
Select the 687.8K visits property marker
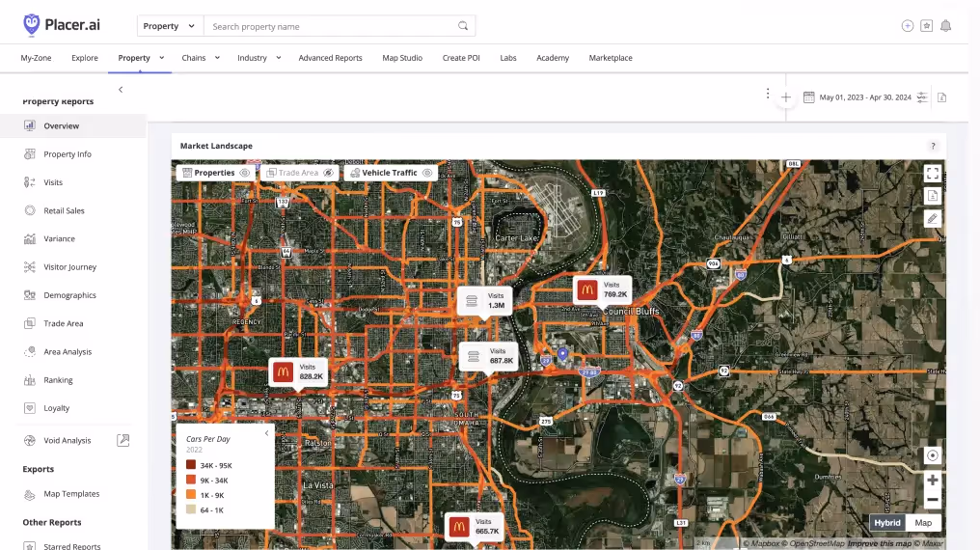point(489,356)
